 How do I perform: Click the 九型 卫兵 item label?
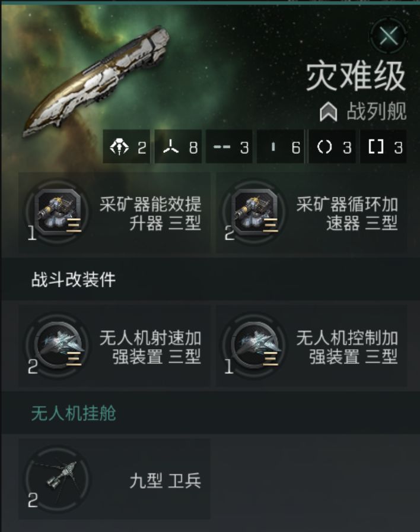pyautogui.click(x=165, y=481)
